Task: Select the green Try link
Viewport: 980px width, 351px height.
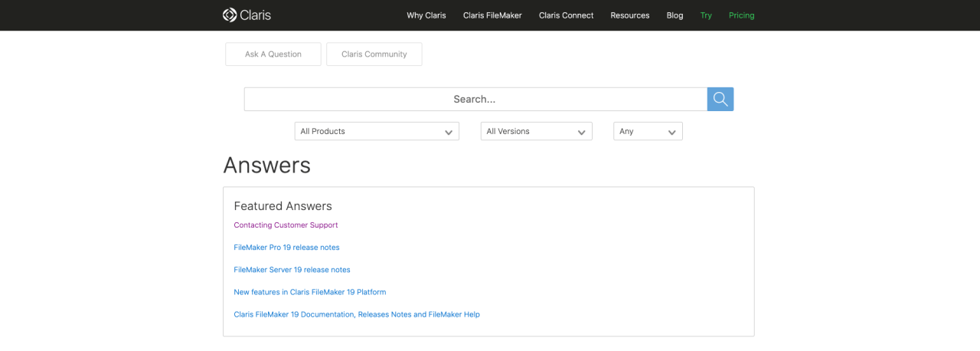Action: click(x=706, y=15)
